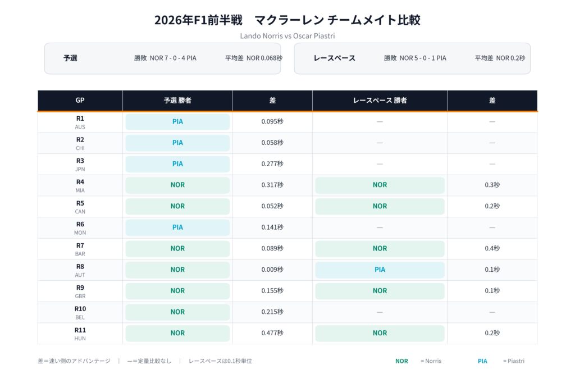Click the qualifying gap 0.141秒
This screenshot has width=575, height=392.
pyautogui.click(x=272, y=227)
